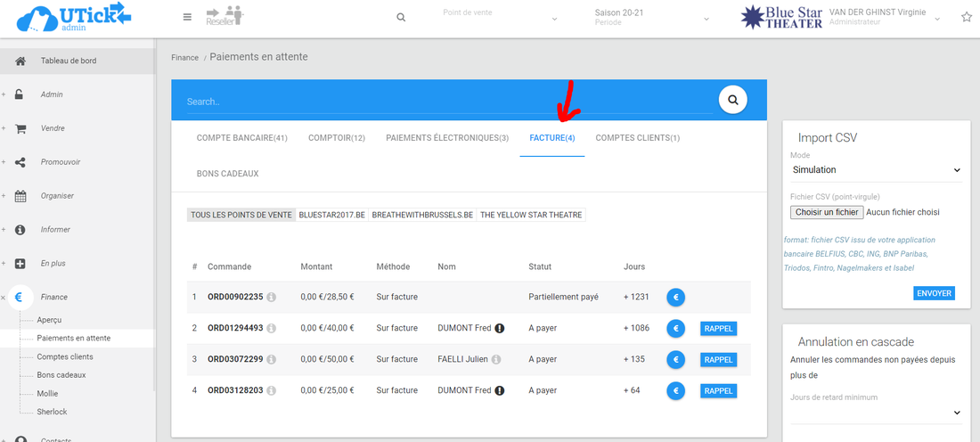
Task: Click the hamburger menu icon in header
Action: [x=187, y=17]
